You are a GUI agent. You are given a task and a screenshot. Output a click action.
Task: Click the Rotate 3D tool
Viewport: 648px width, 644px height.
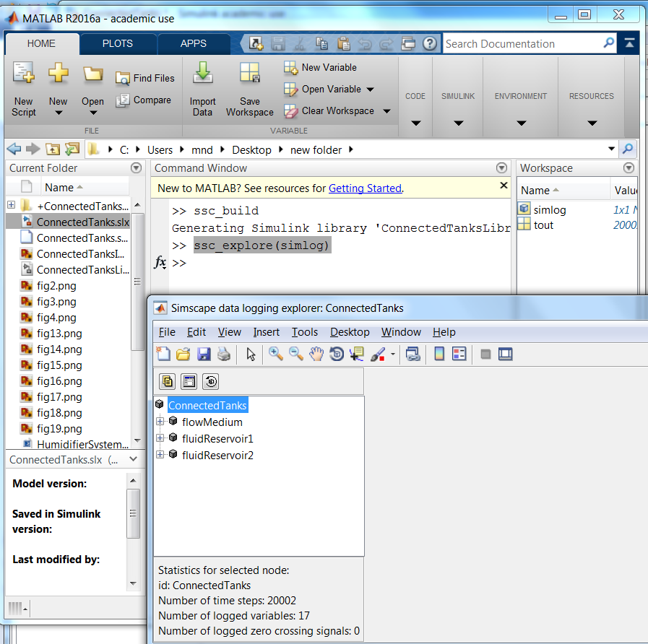336,354
